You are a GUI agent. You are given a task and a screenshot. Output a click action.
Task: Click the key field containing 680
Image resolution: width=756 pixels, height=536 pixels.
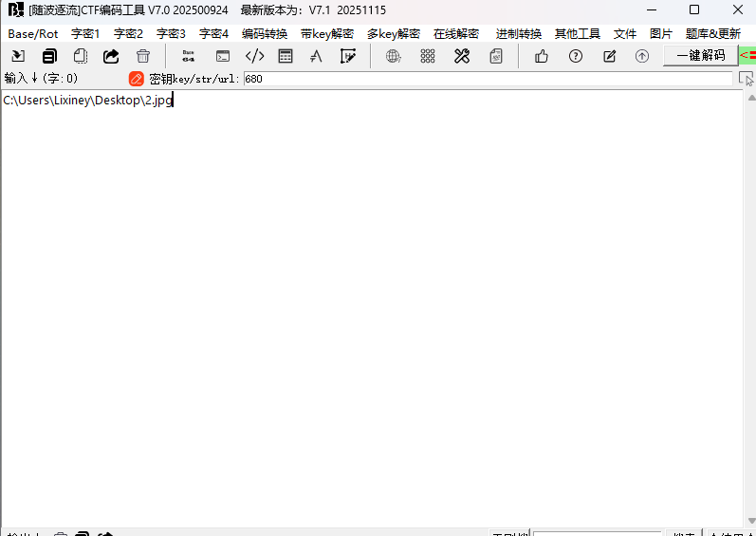click(x=488, y=79)
